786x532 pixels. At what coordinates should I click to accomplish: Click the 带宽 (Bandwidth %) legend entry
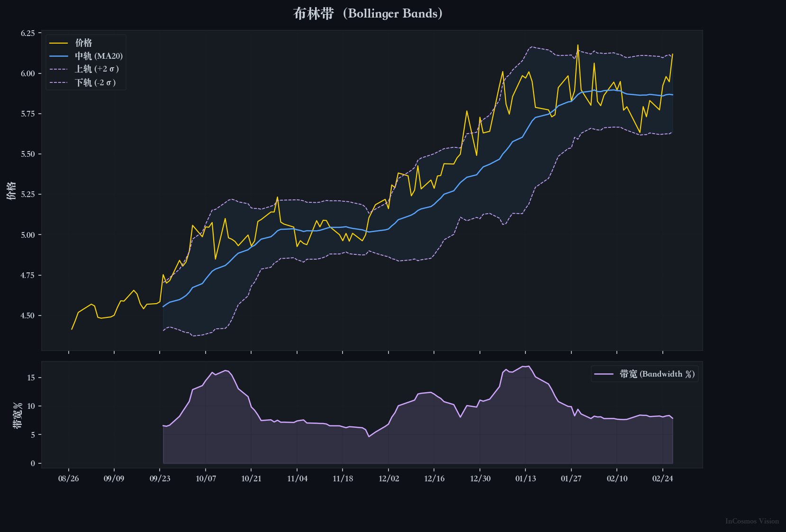644,374
